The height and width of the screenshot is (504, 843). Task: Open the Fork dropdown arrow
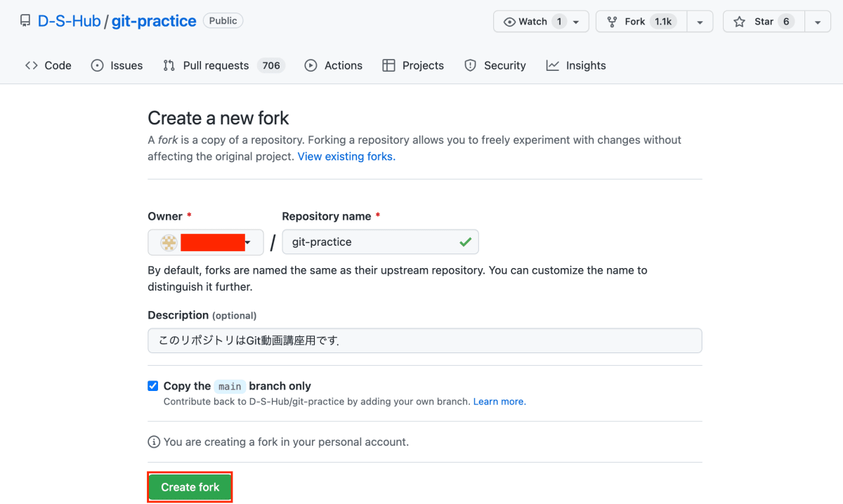[x=700, y=22]
